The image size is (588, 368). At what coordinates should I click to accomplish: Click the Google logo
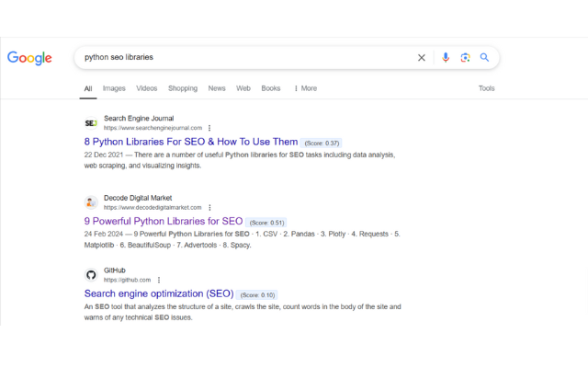pyautogui.click(x=29, y=58)
